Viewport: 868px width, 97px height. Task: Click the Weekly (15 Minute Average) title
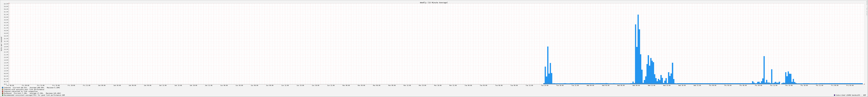[x=434, y=2]
